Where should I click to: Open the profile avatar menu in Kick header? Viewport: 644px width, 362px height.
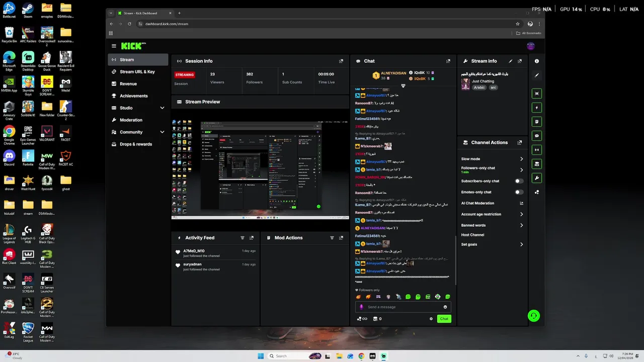pos(531,46)
